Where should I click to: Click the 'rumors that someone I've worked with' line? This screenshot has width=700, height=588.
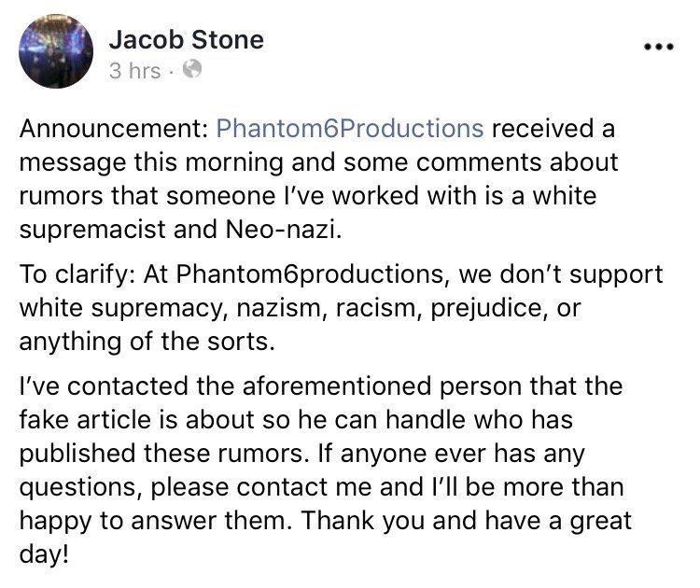(x=308, y=196)
